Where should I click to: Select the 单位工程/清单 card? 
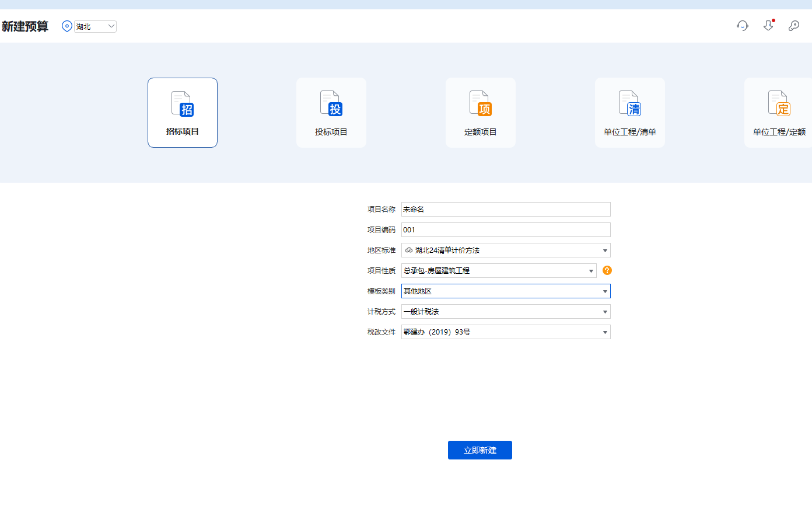click(630, 113)
